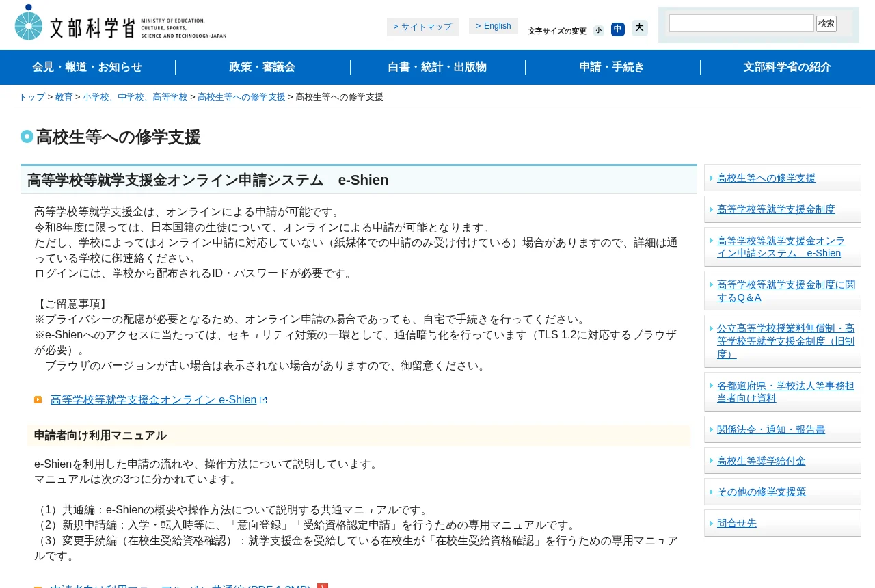Open sidebar link 高等学校等就学支援金制度に関するQ&A
The width and height of the screenshot is (875, 588).
pos(786,291)
